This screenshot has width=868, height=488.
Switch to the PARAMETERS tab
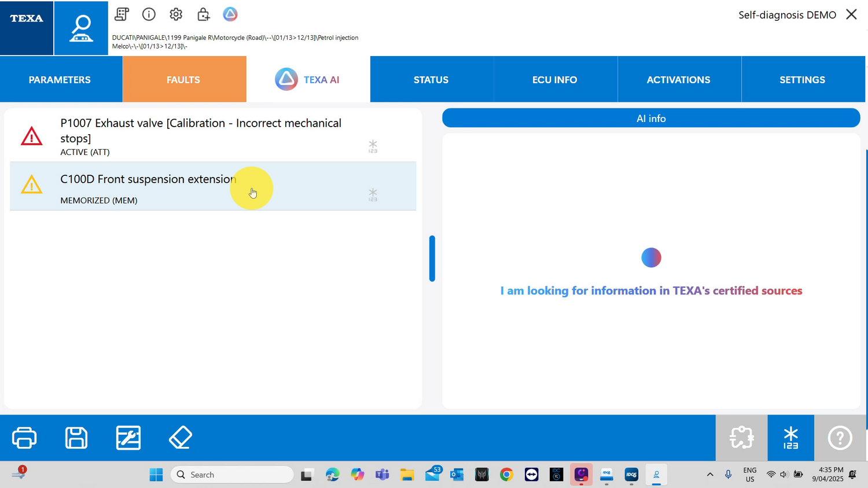click(60, 80)
